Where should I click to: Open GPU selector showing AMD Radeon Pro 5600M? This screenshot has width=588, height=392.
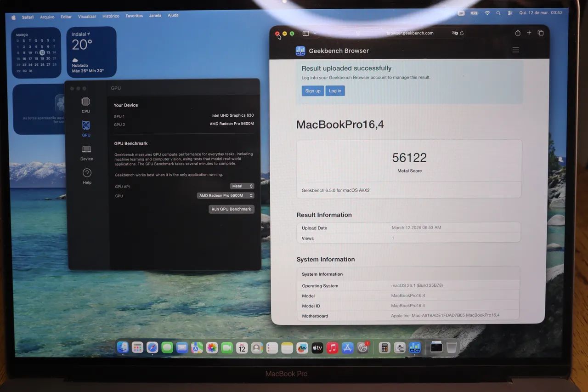tap(226, 195)
